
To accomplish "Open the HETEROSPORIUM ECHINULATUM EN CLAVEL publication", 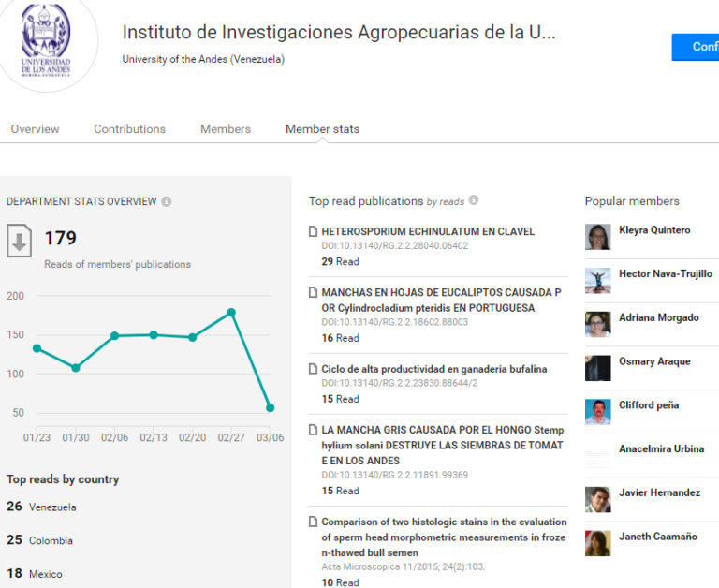I will coord(428,231).
